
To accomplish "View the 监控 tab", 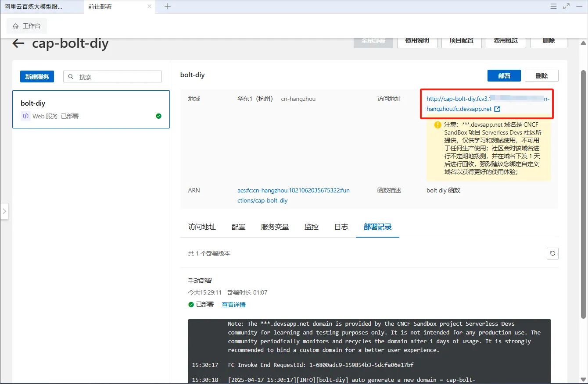I will point(312,227).
